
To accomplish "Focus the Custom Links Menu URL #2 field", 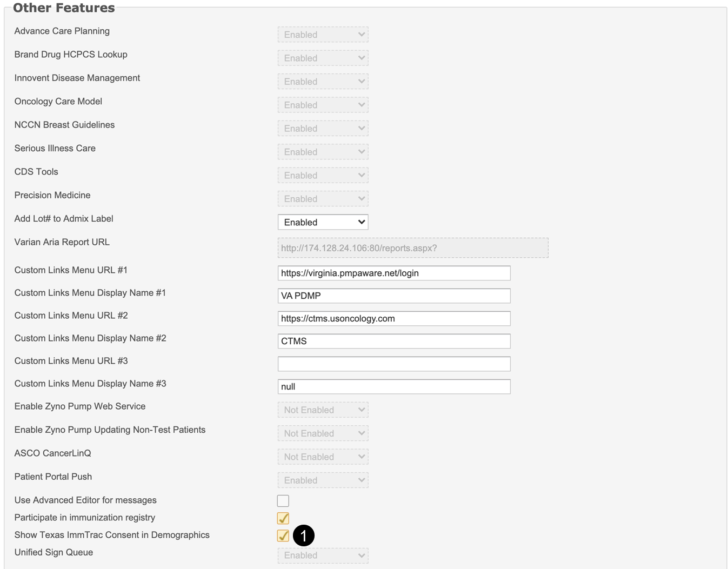I will tap(393, 319).
